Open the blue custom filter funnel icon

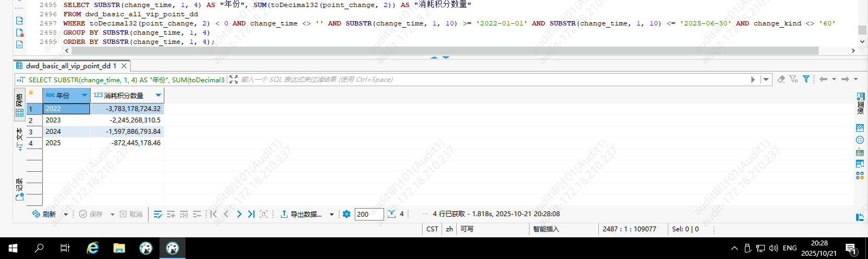[x=806, y=79]
